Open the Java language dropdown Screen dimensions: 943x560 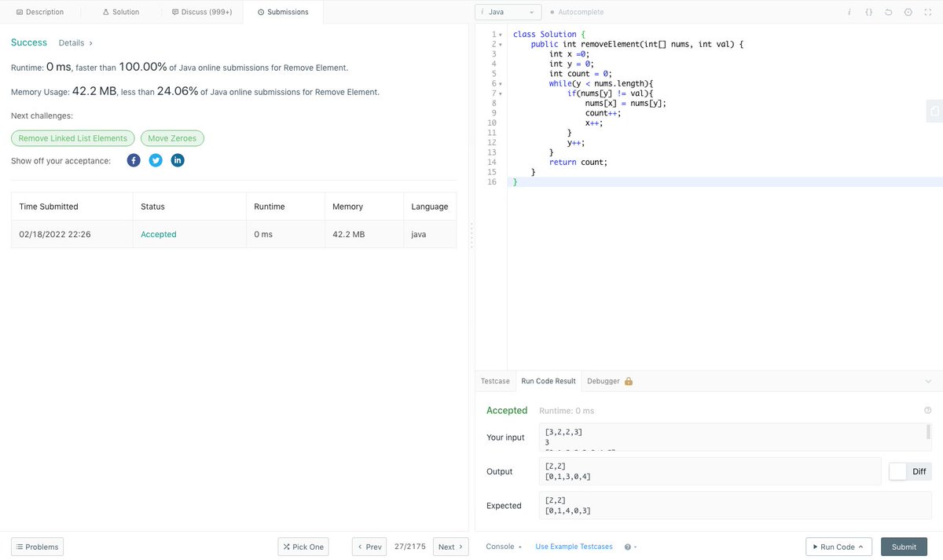point(508,13)
